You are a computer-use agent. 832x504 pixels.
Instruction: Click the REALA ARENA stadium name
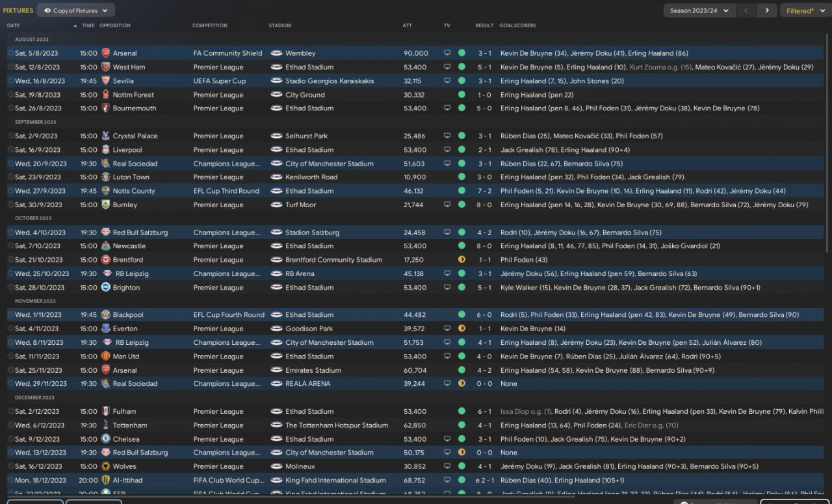(x=308, y=384)
